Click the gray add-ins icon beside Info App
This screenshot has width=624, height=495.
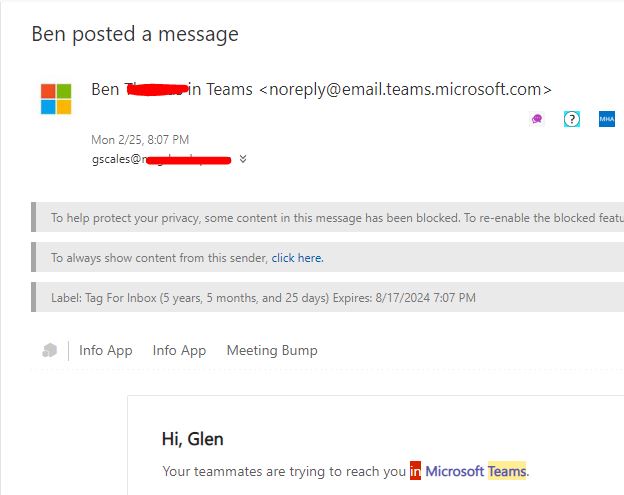(x=50, y=350)
